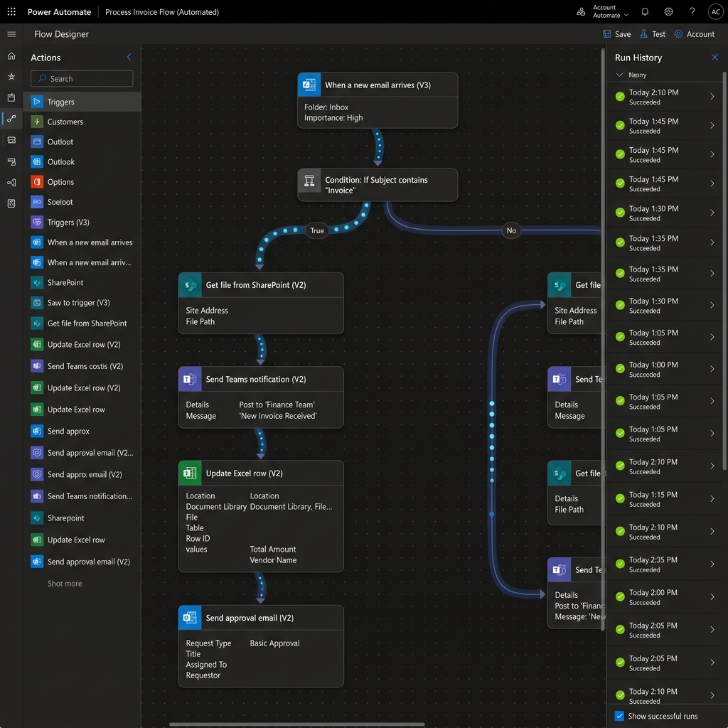Open Account in the designer toolbar
This screenshot has width=728, height=728.
pyautogui.click(x=694, y=34)
